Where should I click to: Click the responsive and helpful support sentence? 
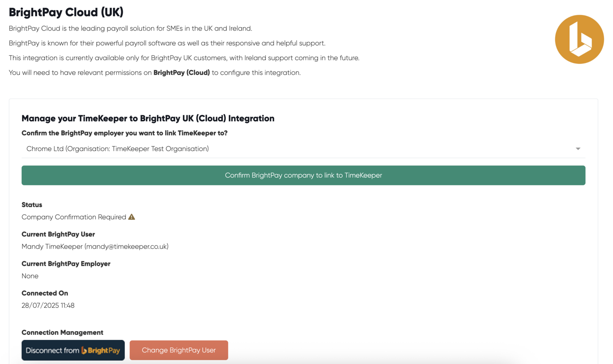pos(167,43)
